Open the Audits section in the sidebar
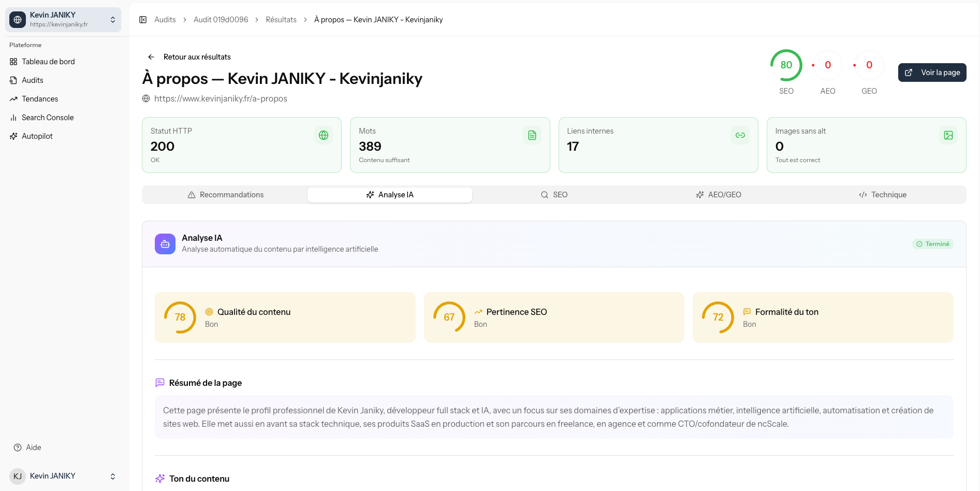 point(32,80)
